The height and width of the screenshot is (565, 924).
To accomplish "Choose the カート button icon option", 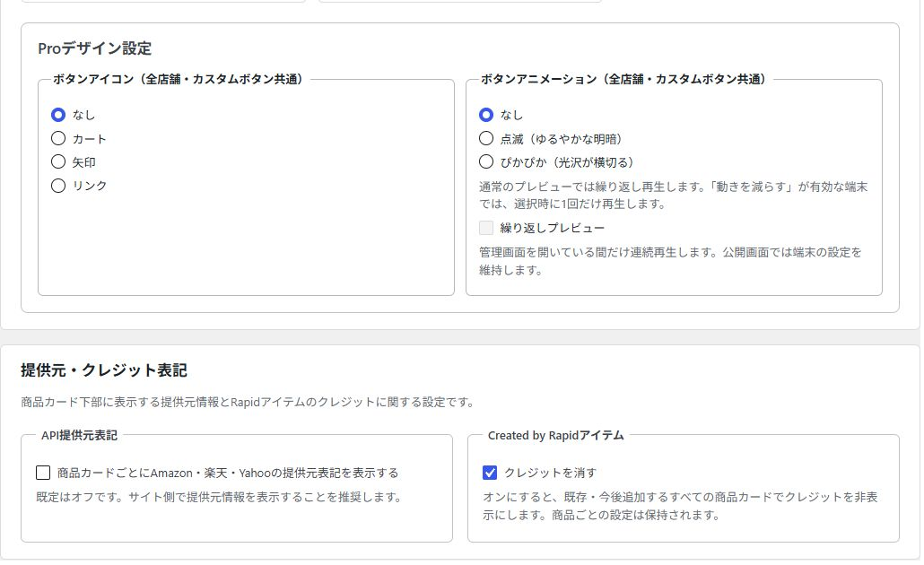I will pyautogui.click(x=57, y=138).
